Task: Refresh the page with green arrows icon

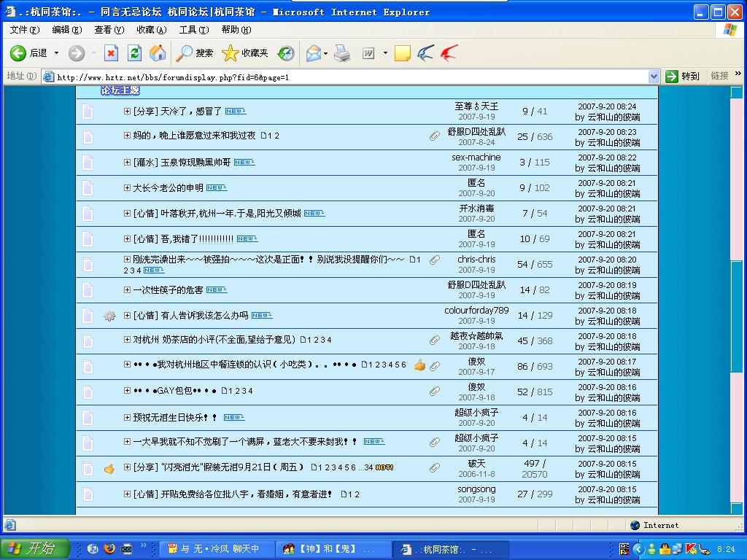Action: coord(135,53)
